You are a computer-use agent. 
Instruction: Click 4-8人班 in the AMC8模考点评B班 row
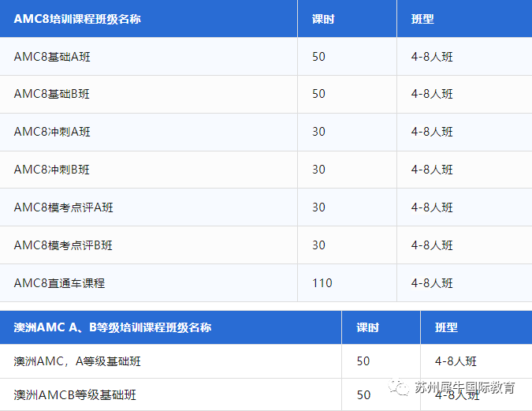tap(432, 245)
